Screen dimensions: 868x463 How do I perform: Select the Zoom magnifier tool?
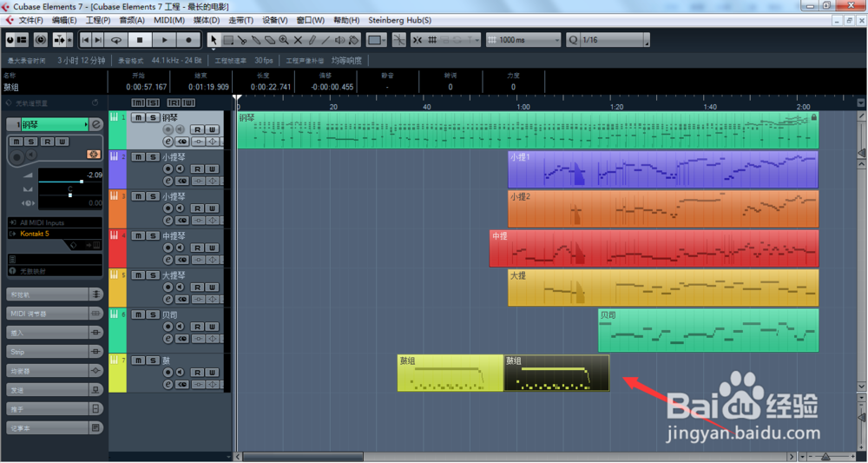click(284, 40)
